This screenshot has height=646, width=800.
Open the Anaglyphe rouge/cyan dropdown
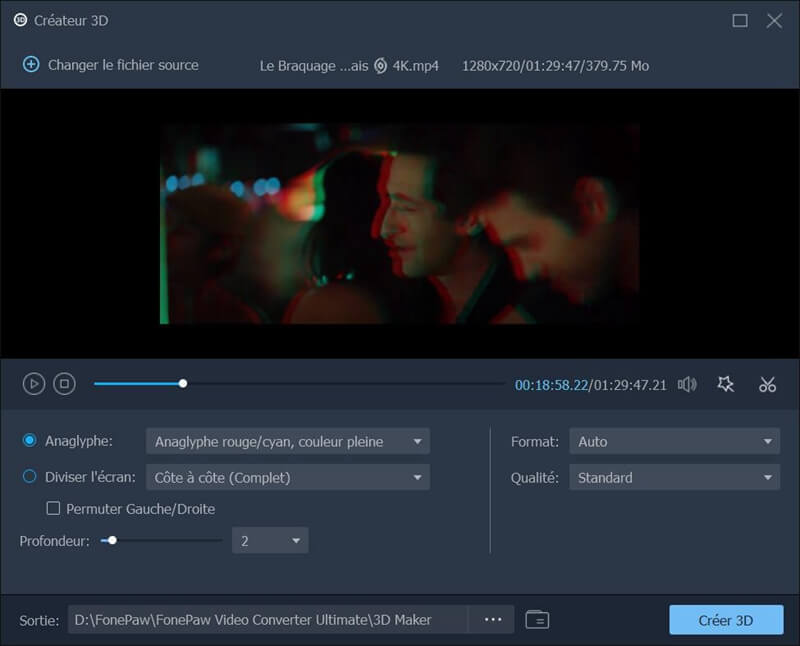tap(288, 441)
